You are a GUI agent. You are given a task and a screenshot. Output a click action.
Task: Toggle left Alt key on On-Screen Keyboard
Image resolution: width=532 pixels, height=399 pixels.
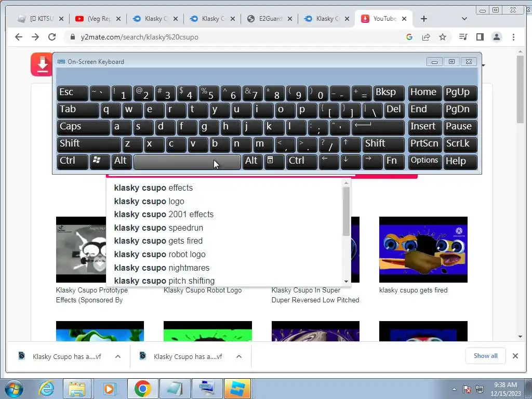pos(121,161)
